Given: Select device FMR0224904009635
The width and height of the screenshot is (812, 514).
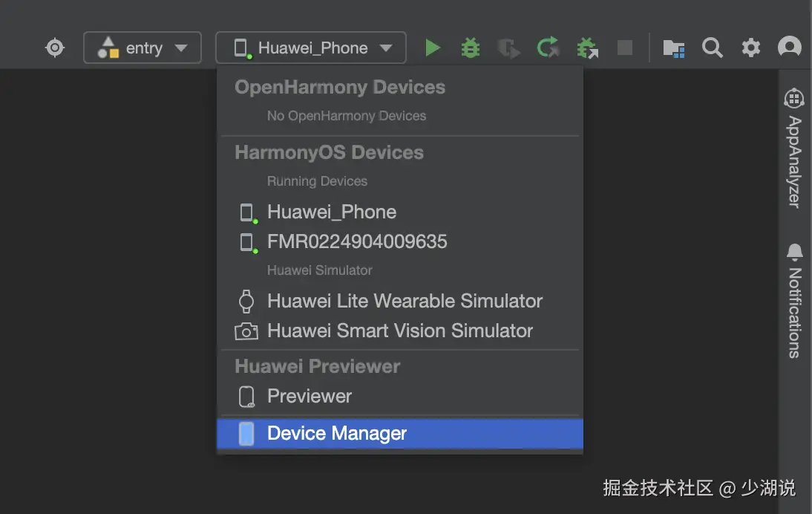Looking at the screenshot, I should pyautogui.click(x=400, y=241).
